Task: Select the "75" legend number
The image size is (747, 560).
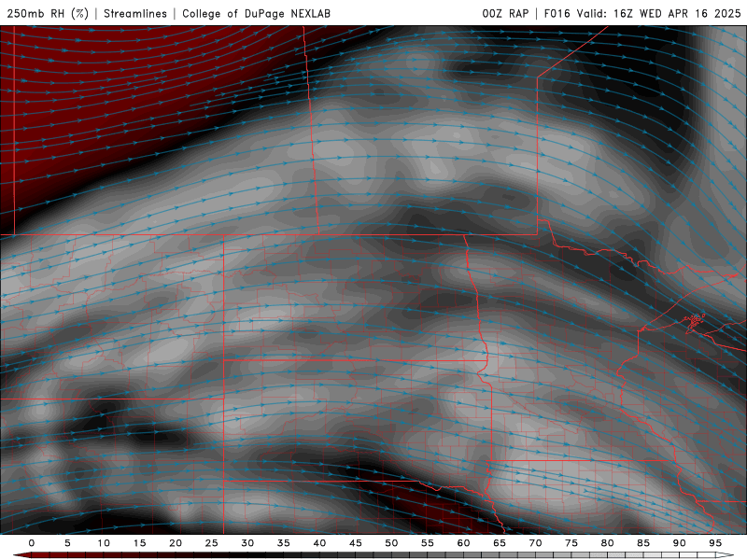Action: pyautogui.click(x=571, y=543)
